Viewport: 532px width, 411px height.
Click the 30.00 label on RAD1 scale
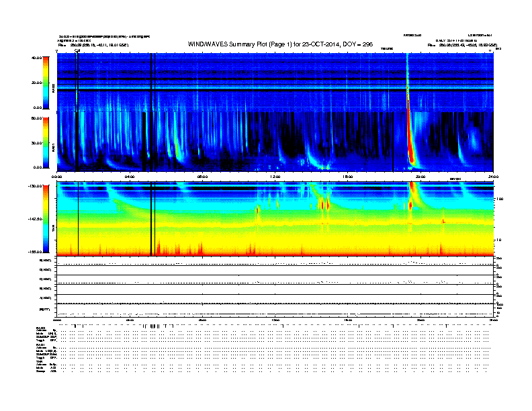coord(36,143)
